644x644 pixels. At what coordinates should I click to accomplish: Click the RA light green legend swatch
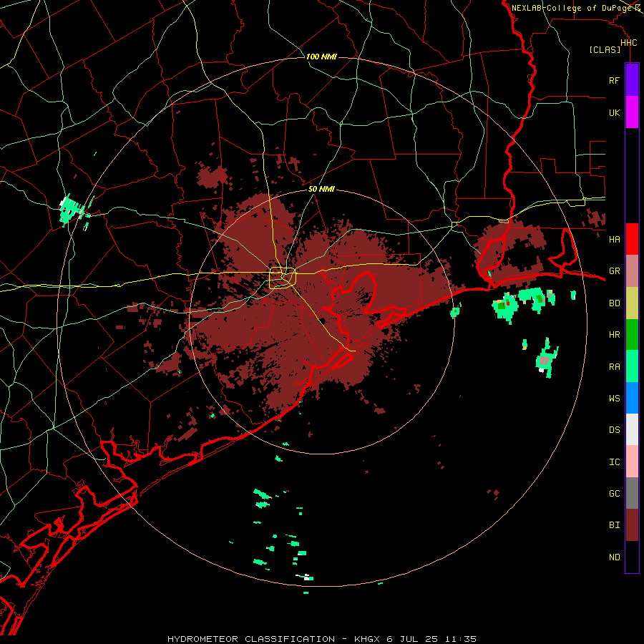(x=632, y=366)
